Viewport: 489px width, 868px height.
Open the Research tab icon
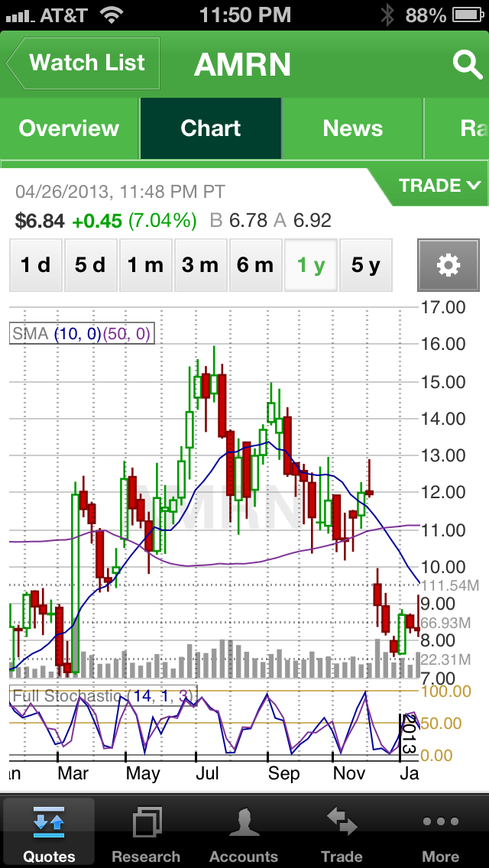[147, 823]
